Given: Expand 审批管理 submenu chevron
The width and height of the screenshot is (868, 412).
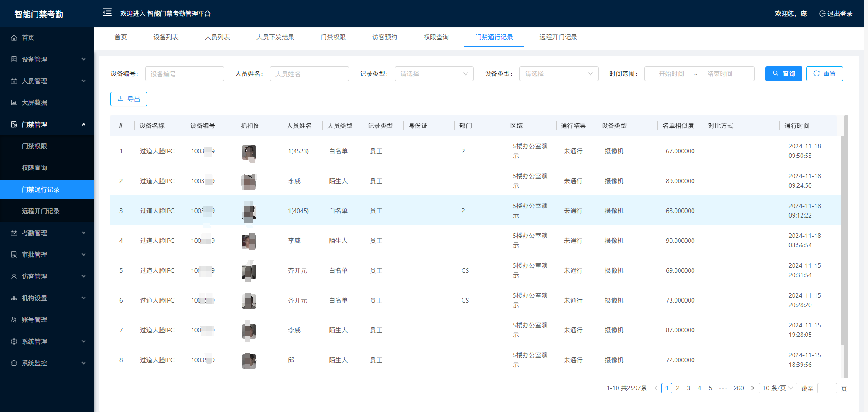Looking at the screenshot, I should (84, 255).
